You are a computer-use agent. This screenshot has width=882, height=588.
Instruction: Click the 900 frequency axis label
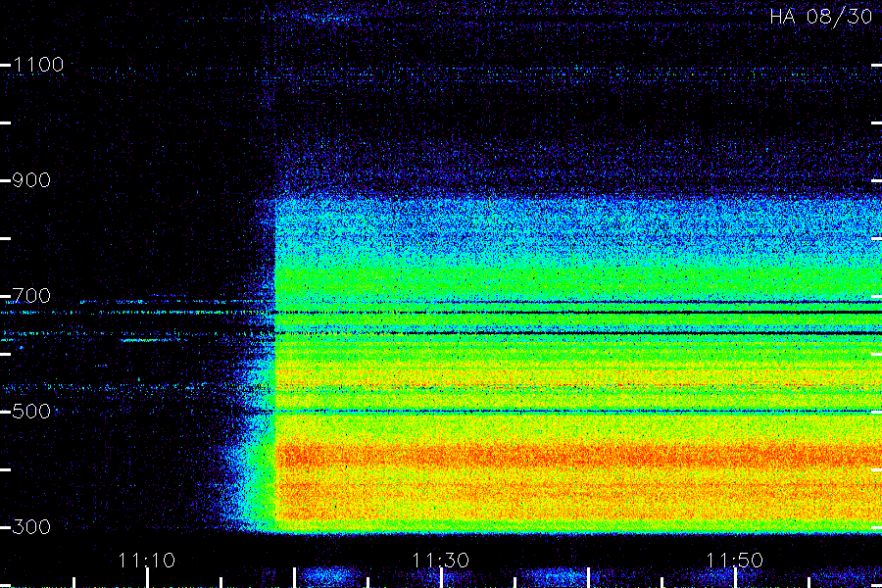tap(31, 180)
